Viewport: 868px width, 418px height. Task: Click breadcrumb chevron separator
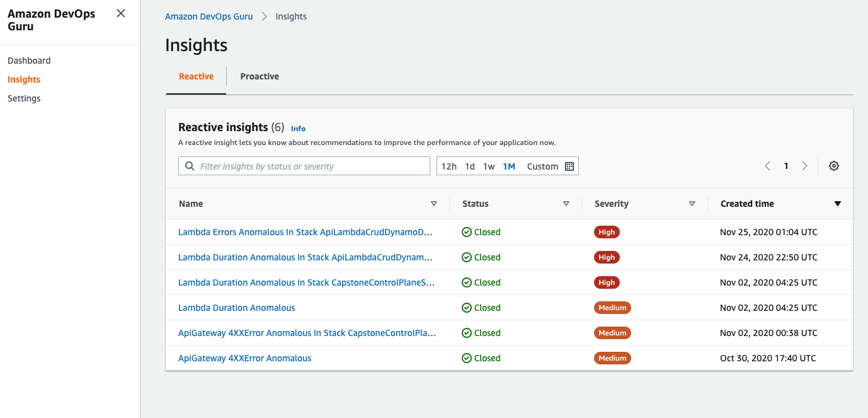coord(265,16)
